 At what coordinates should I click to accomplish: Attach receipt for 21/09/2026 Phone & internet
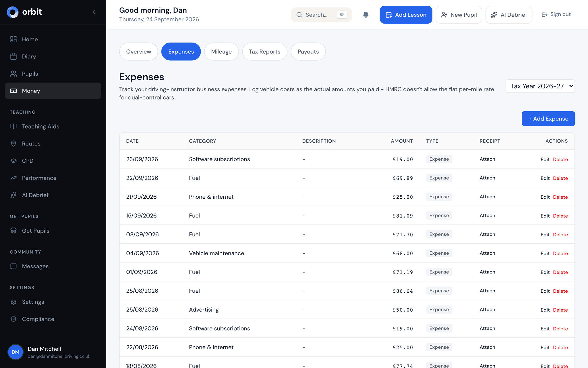point(487,197)
